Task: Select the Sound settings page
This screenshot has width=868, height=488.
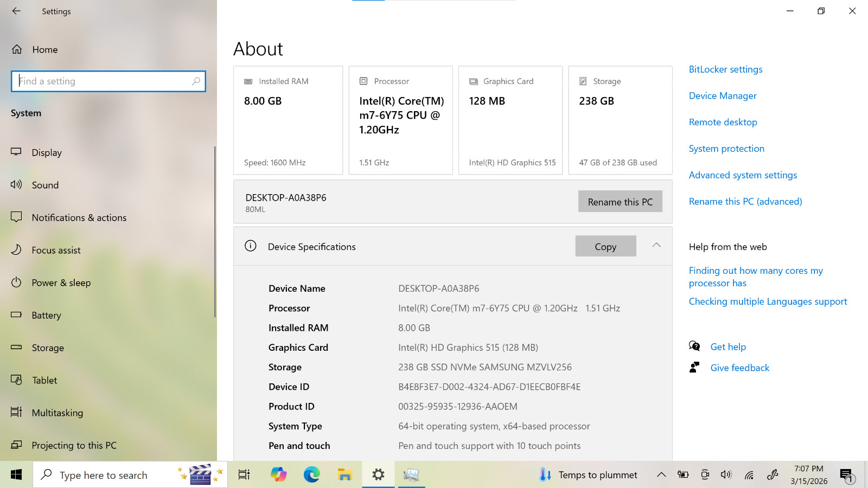Action: (45, 185)
